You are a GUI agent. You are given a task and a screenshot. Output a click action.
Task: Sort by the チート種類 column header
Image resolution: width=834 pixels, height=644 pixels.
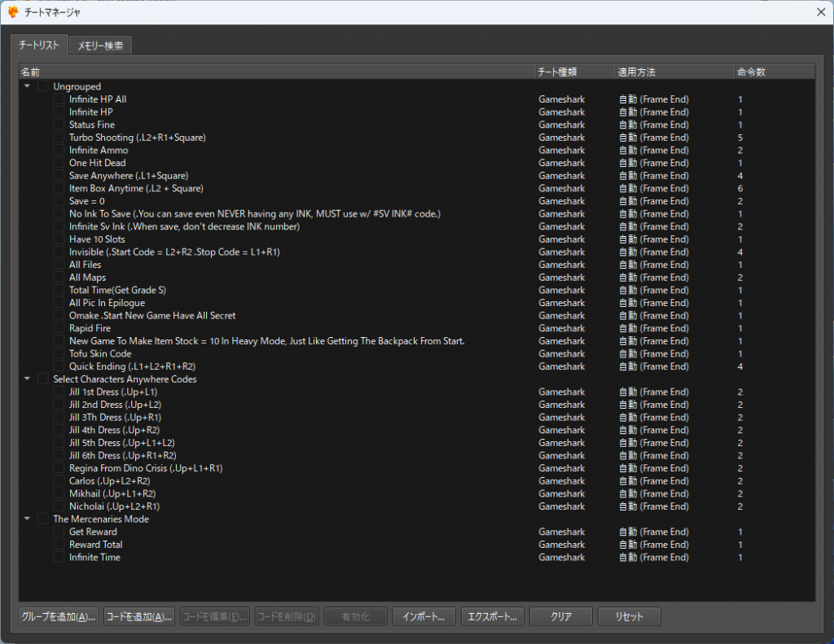click(575, 72)
